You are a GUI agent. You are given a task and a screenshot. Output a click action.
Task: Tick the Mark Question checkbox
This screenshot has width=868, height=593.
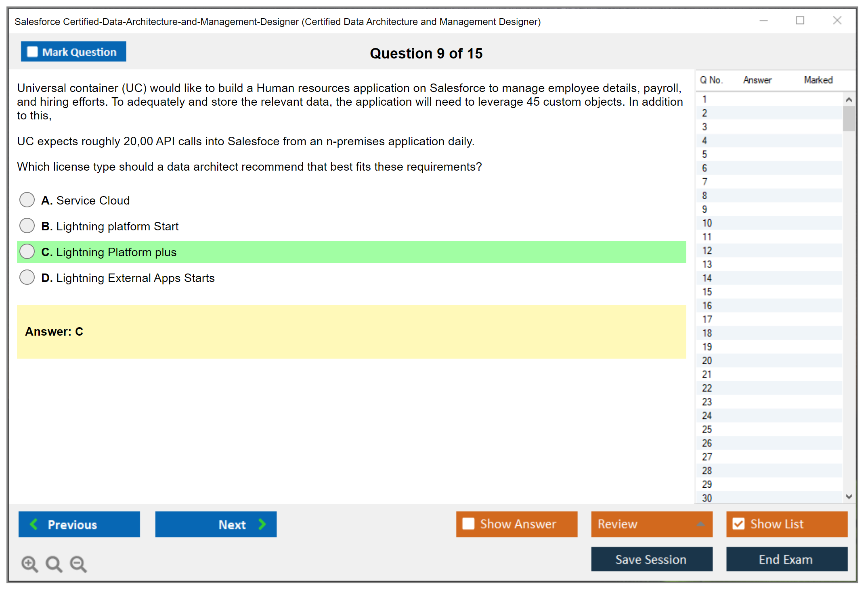click(32, 52)
